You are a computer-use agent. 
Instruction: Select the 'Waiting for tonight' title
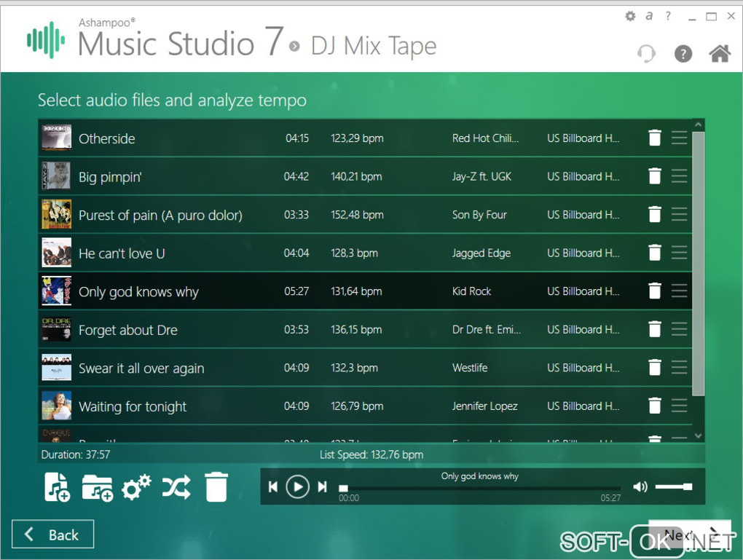[x=133, y=407]
